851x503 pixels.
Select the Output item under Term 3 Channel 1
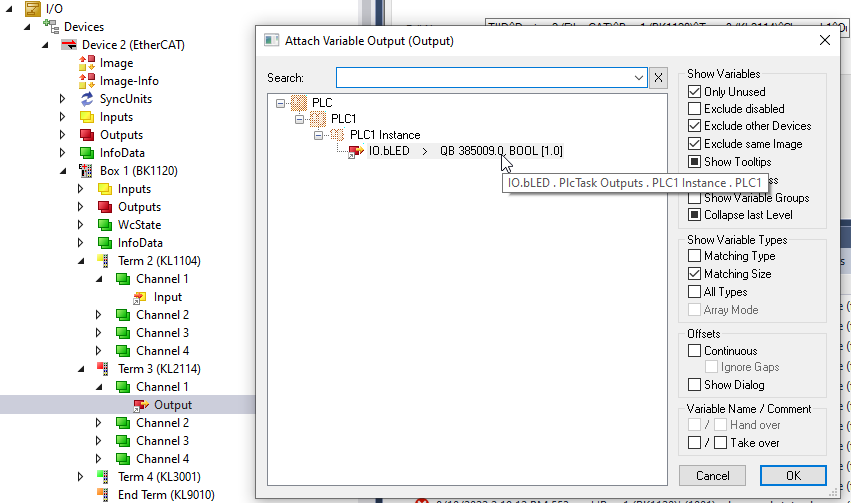(172, 405)
